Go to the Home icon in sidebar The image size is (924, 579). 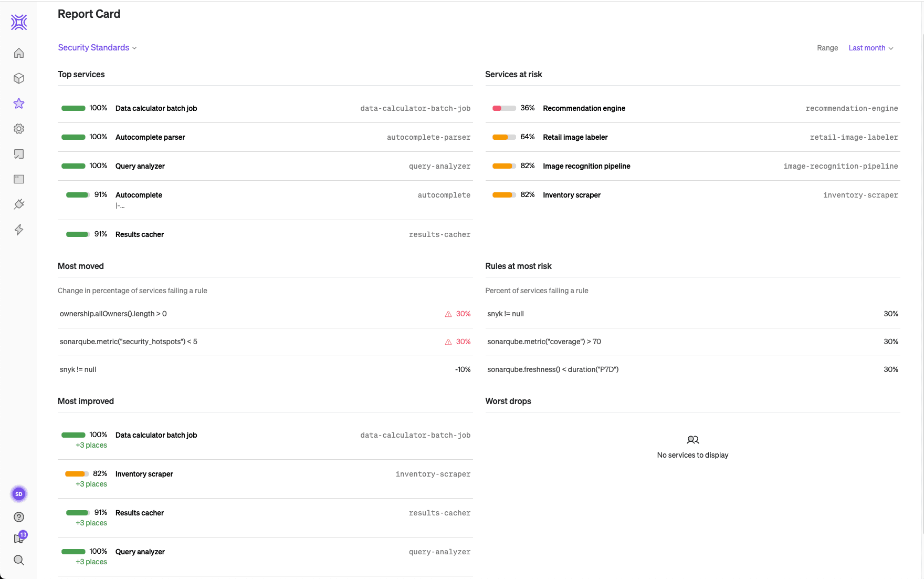(19, 53)
